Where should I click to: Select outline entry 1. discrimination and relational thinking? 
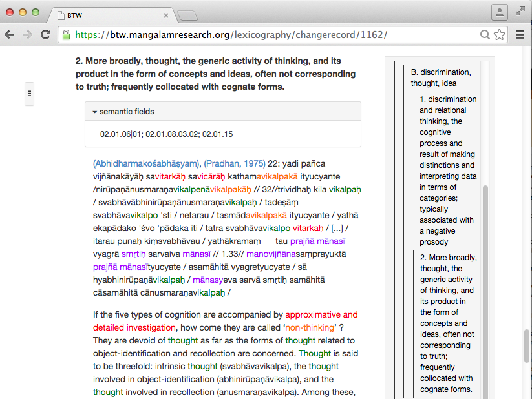coord(448,170)
